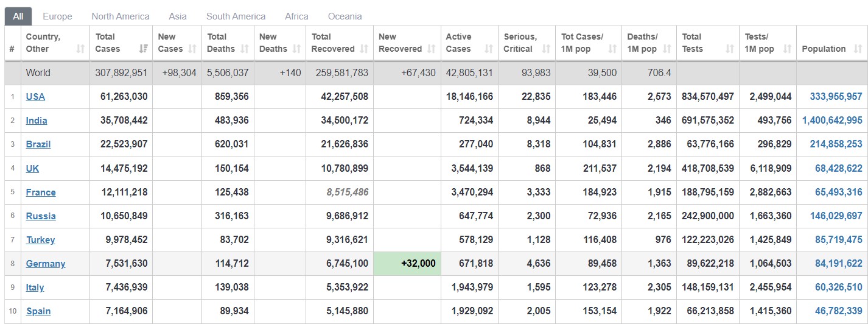Open France population 65,493,316 link

(839, 192)
